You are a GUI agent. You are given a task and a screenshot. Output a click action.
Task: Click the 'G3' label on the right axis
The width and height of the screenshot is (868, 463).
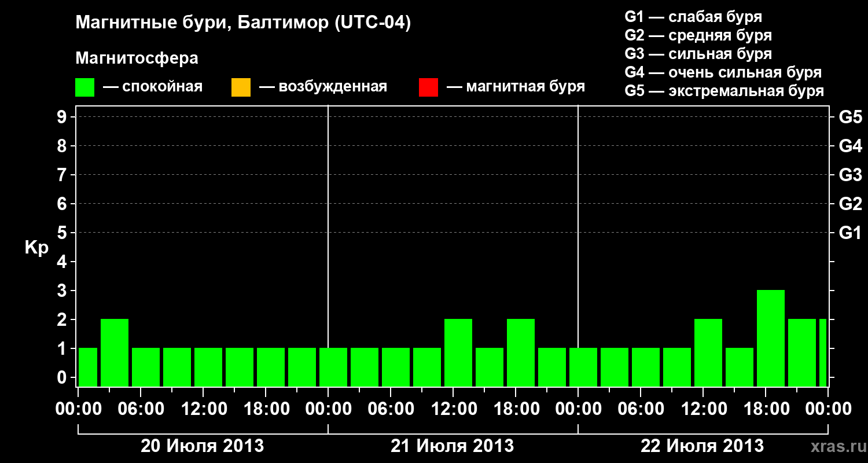pos(850,175)
